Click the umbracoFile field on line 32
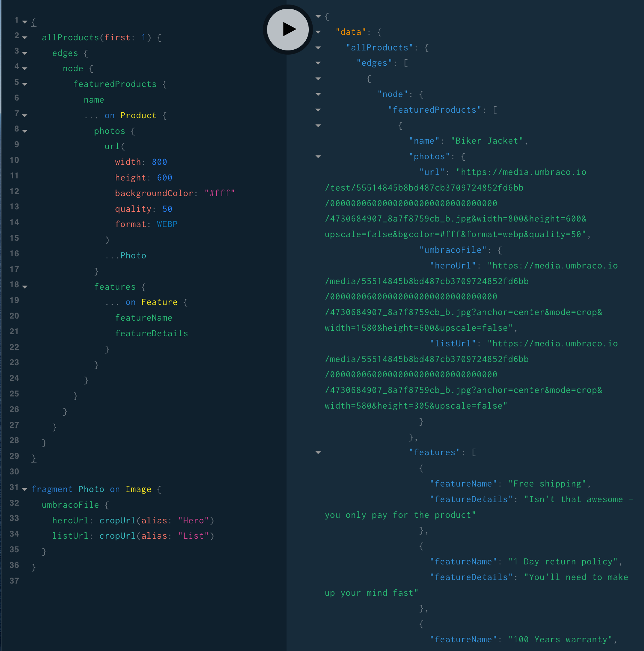The height and width of the screenshot is (651, 644). 71,505
